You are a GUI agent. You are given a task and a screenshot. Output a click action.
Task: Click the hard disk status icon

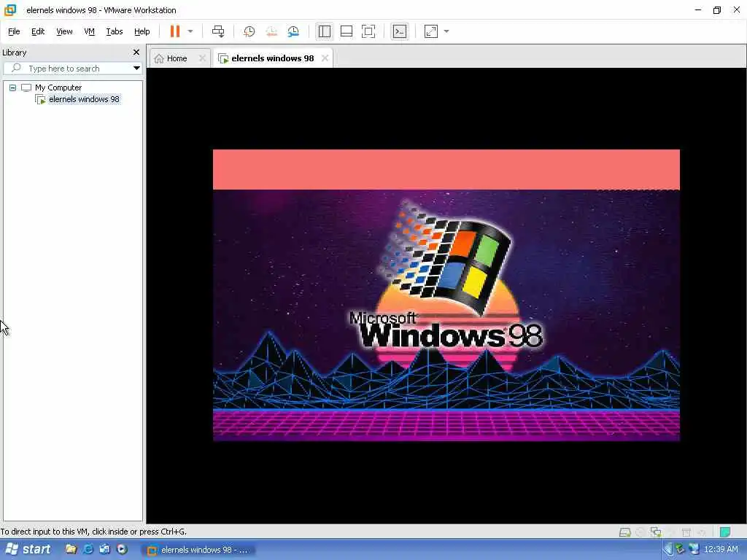(x=624, y=532)
